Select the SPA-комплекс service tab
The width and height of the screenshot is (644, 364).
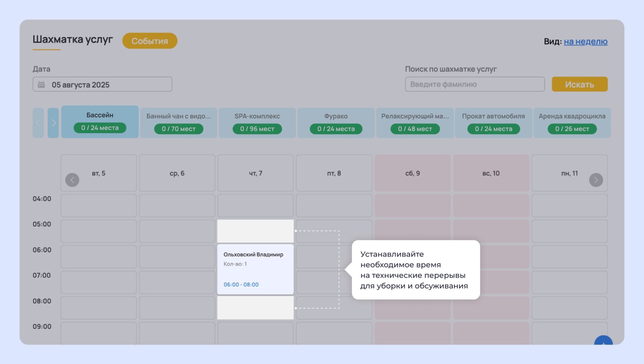(257, 123)
